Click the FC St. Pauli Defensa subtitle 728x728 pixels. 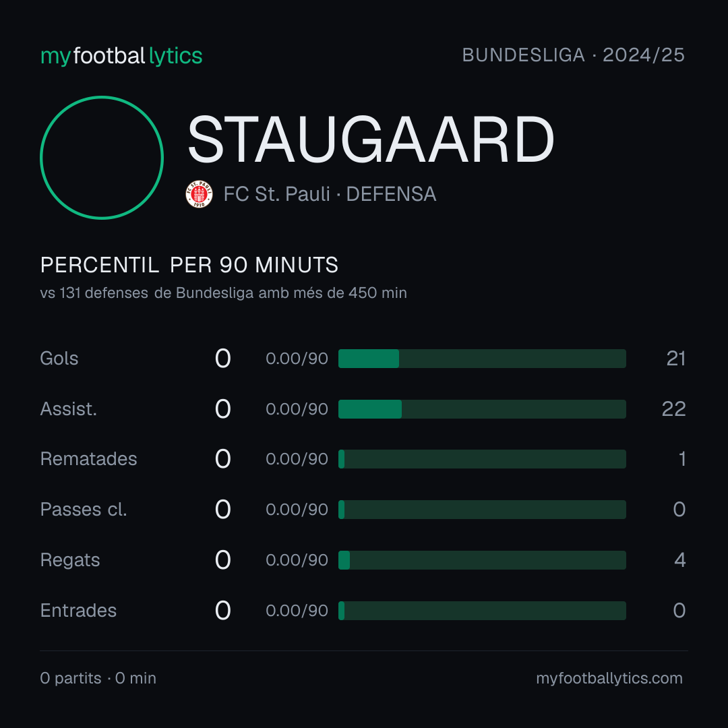point(330,194)
